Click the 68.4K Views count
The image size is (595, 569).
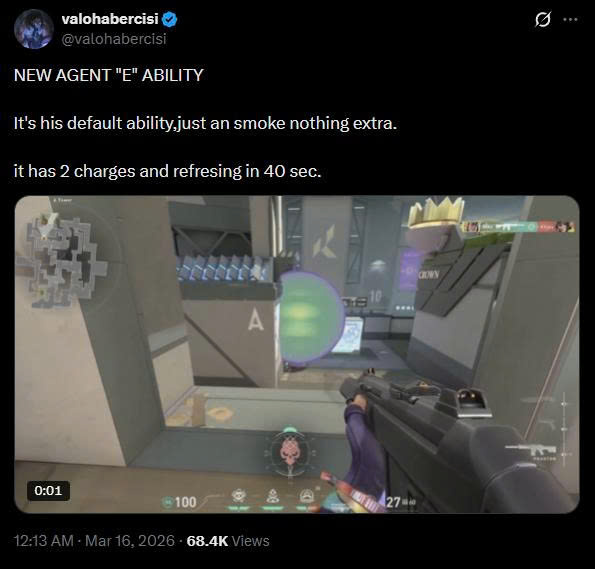(228, 541)
